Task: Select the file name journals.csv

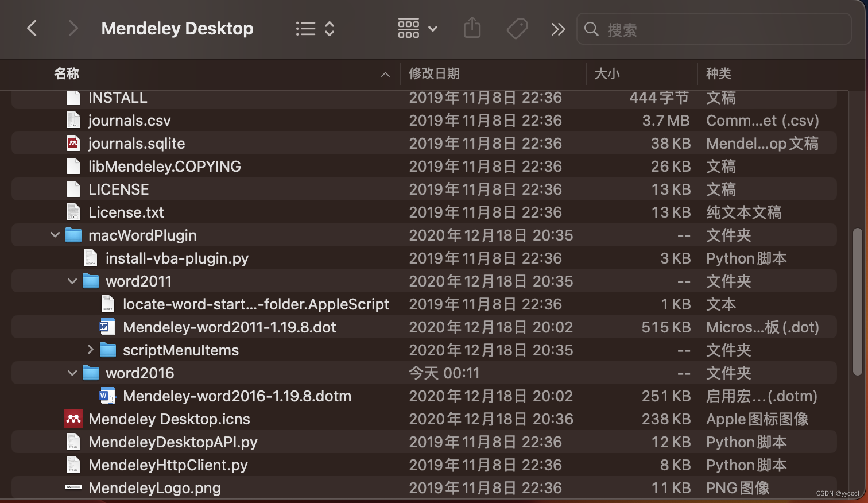Action: point(130,121)
